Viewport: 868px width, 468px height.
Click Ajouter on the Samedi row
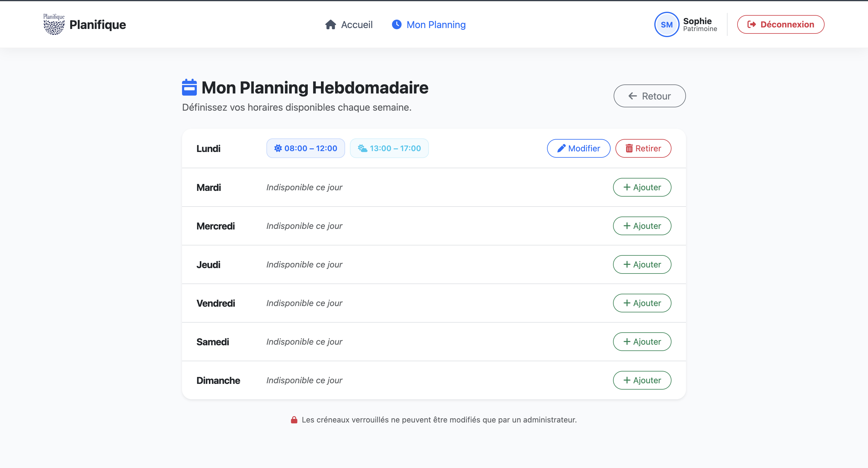tap(642, 342)
